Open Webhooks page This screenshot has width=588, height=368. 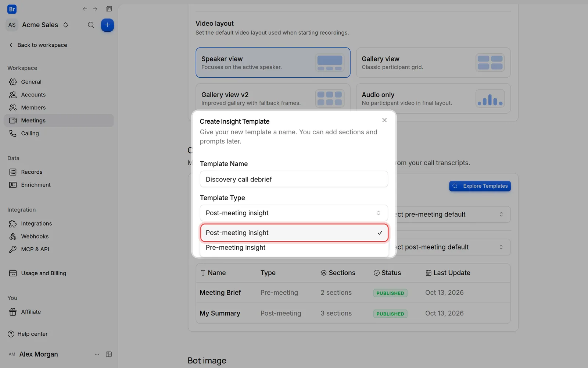(x=59, y=236)
